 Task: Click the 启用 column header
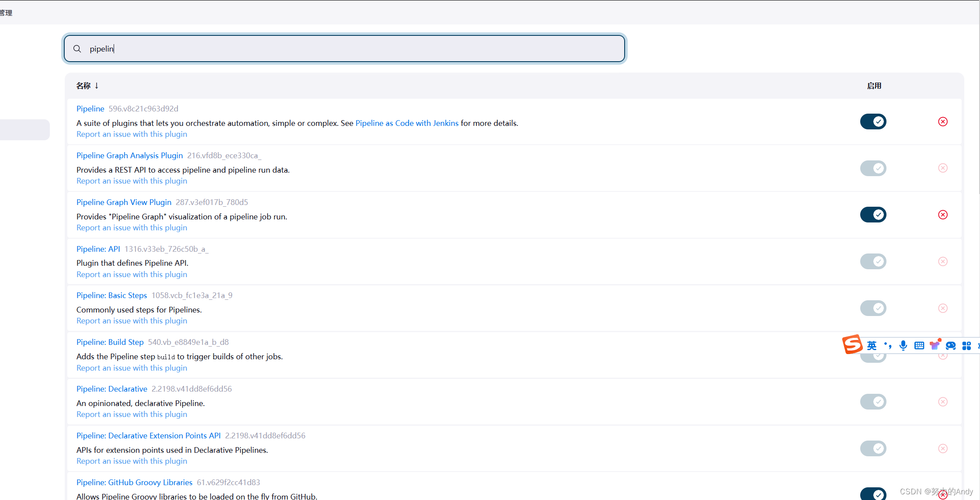[x=874, y=86]
